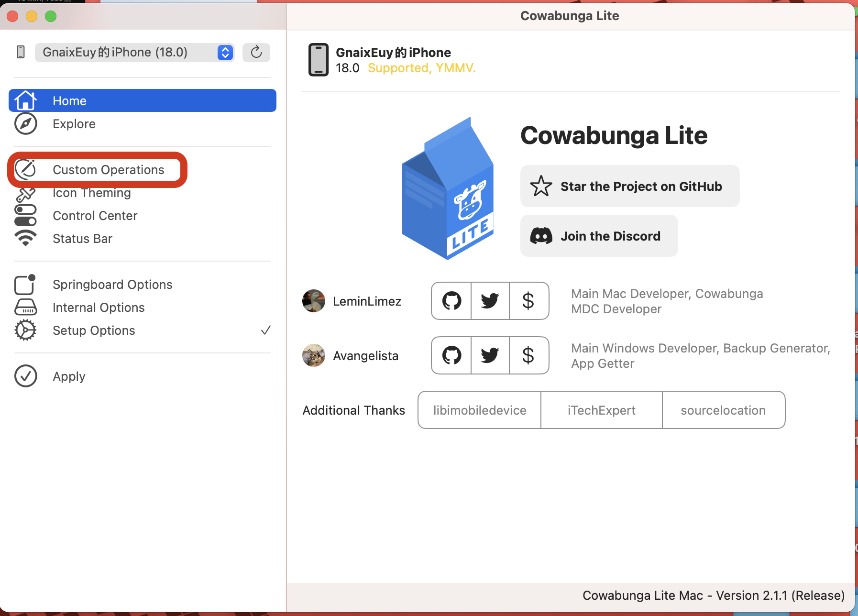This screenshot has width=858, height=616.
Task: Join the Discord server
Action: coord(599,236)
